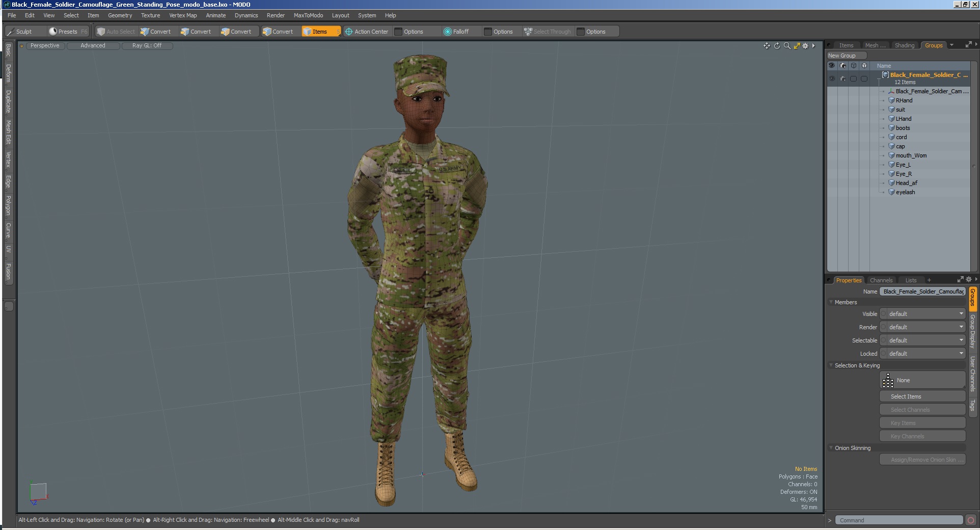This screenshot has height=530, width=980.
Task: Open the Action Center menu
Action: [367, 32]
